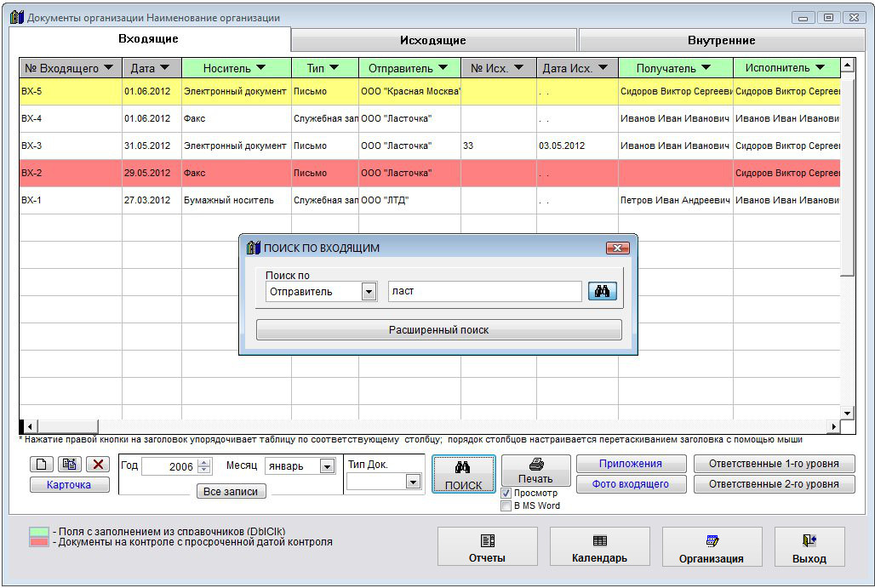This screenshot has width=875, height=588.
Task: Expand the Месяц dropdown
Action: pyautogui.click(x=327, y=466)
